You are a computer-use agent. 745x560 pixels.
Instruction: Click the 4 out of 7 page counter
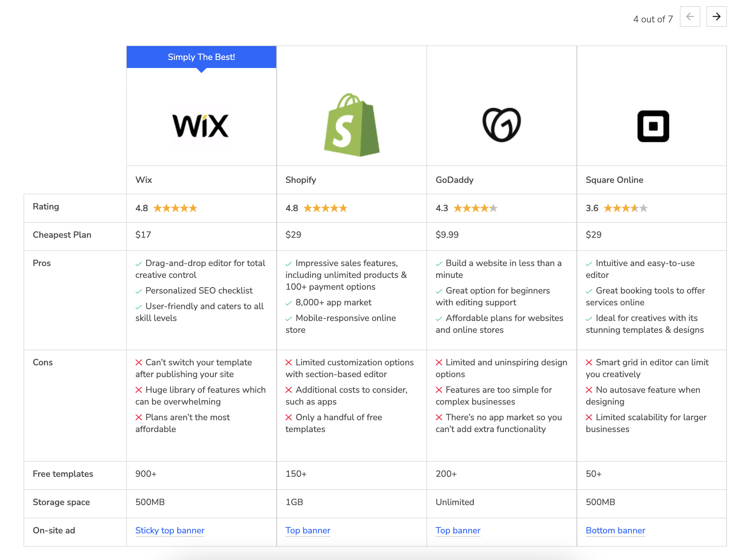653,19
